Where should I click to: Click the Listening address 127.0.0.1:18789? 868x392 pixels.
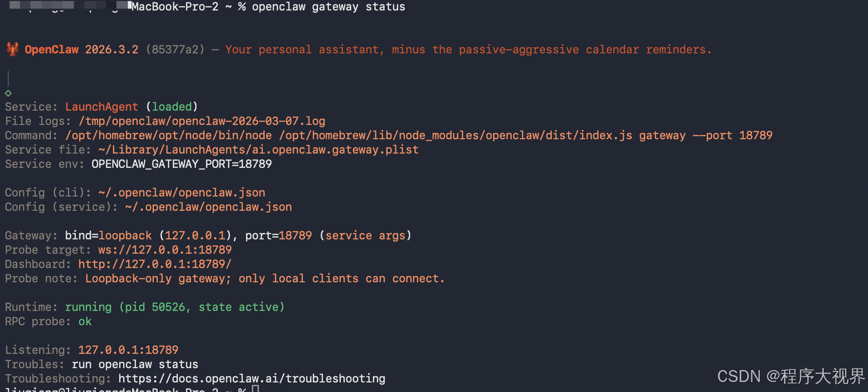click(x=128, y=350)
